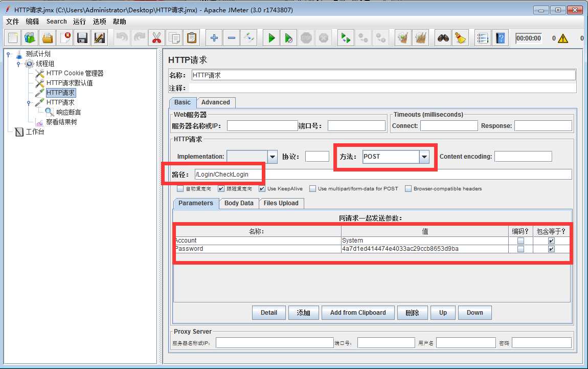
Task: Open the 文件 menu
Action: (12, 21)
